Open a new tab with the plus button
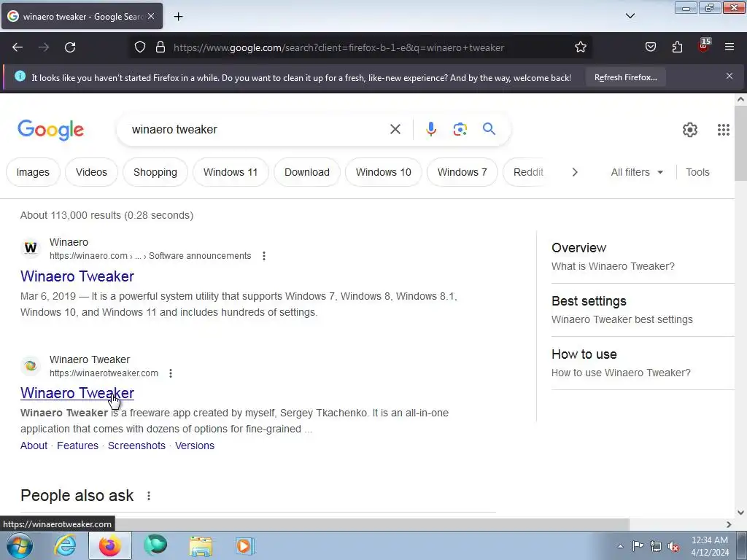 178,17
